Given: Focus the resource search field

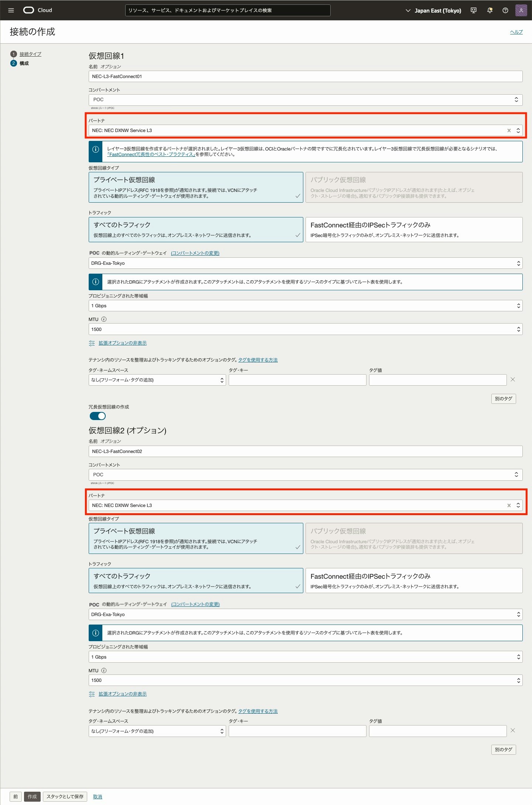Looking at the screenshot, I should 228,10.
